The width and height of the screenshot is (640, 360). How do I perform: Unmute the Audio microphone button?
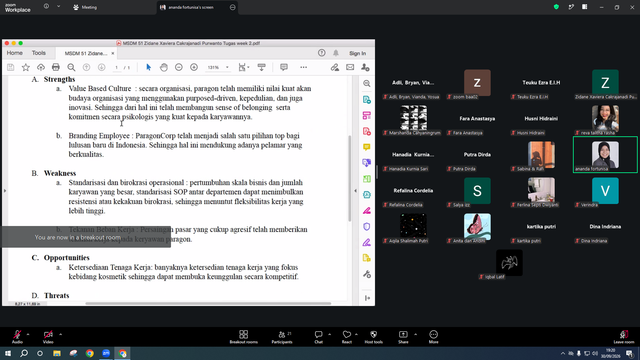point(17,337)
